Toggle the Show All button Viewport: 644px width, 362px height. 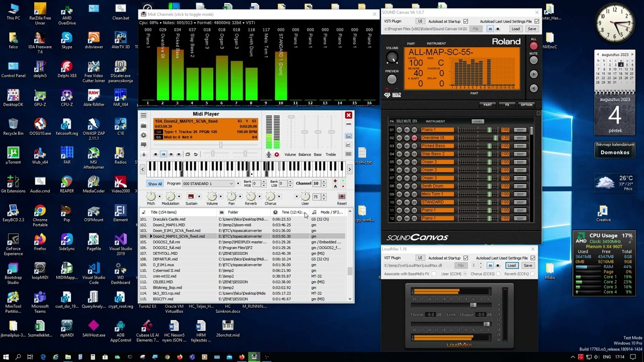coord(155,184)
